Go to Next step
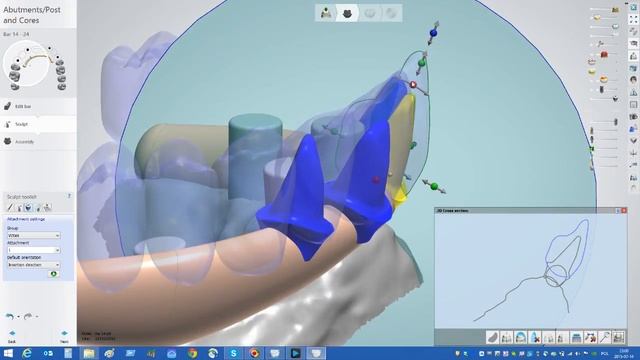Viewport: 640px width, 360px height. point(64,337)
